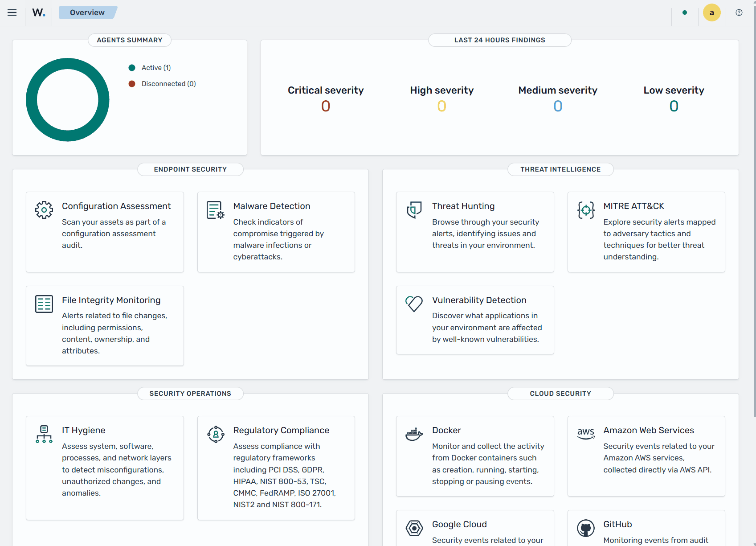Open the Docker module card
756x546 pixels.
click(x=475, y=456)
